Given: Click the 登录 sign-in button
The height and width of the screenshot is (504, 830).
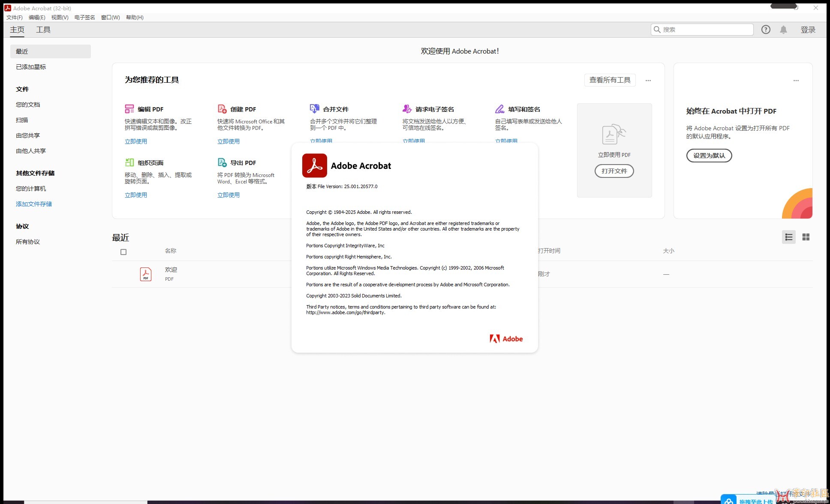Looking at the screenshot, I should [808, 30].
